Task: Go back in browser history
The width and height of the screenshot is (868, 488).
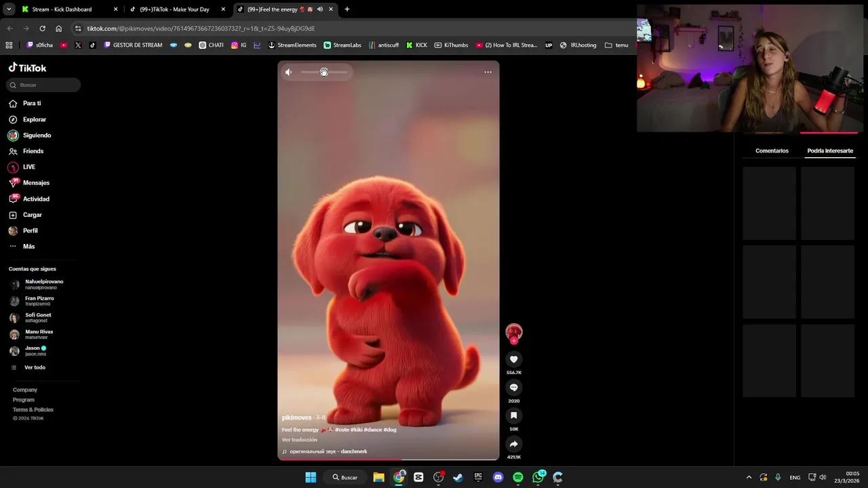Action: pos(9,28)
